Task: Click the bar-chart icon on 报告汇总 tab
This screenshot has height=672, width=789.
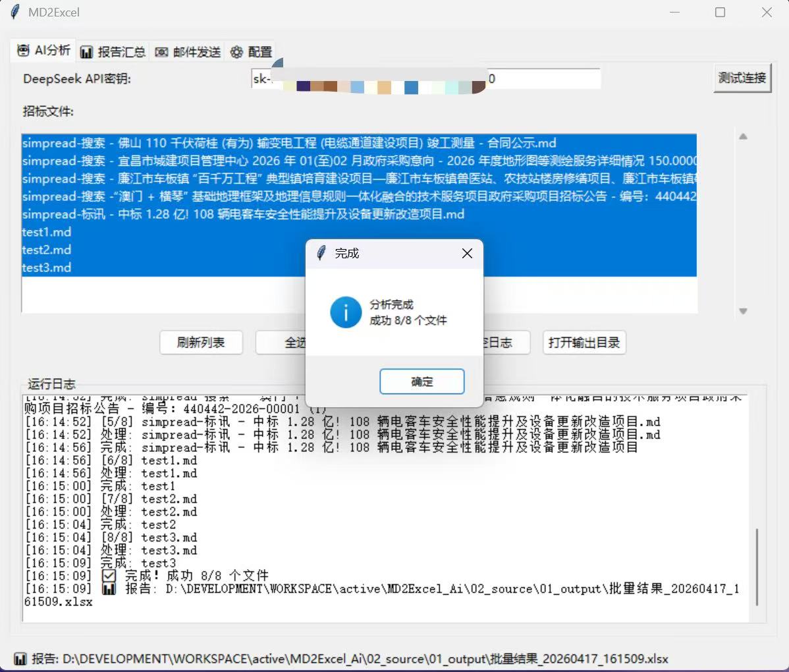Action: click(88, 52)
